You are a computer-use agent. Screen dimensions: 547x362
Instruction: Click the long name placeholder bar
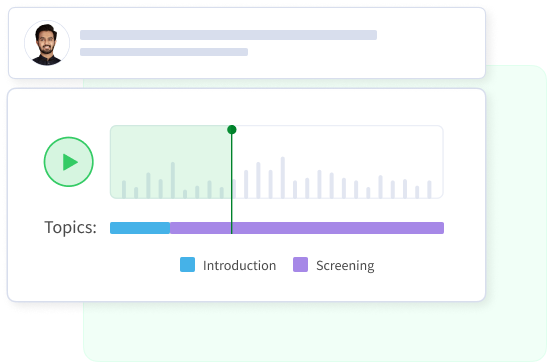[x=228, y=35]
